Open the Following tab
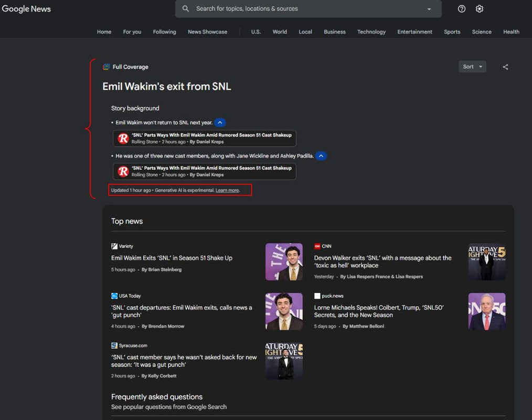 point(165,31)
